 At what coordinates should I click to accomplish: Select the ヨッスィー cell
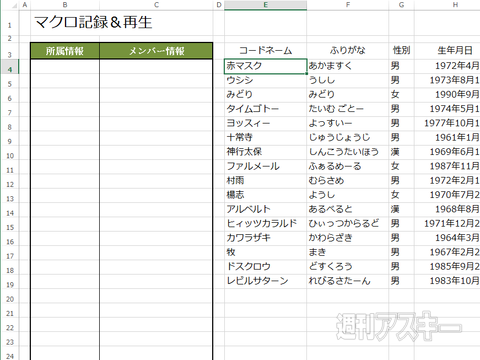click(x=265, y=123)
